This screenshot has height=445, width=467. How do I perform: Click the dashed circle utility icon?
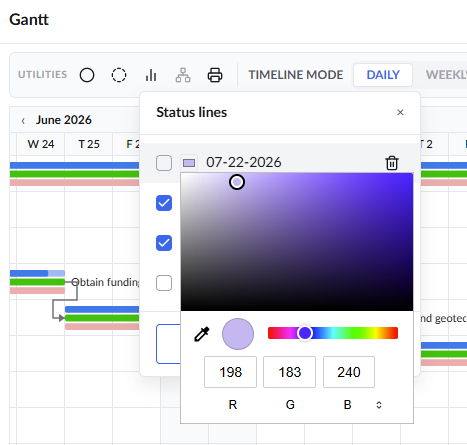pos(119,75)
